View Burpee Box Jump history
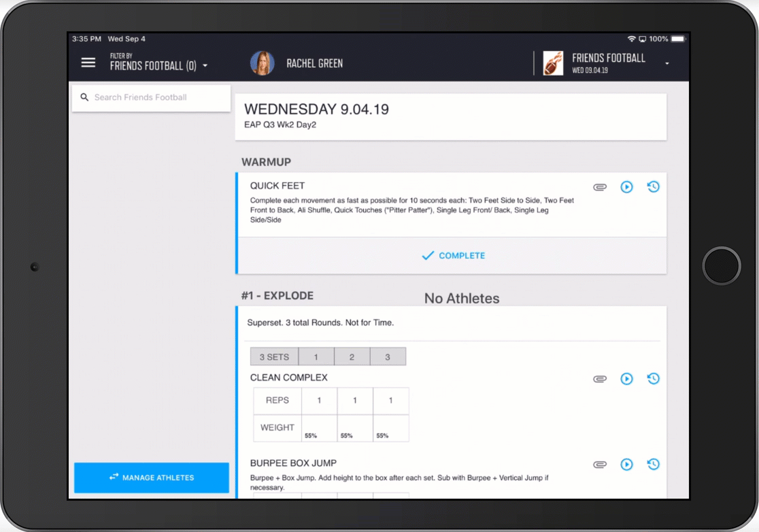 653,464
